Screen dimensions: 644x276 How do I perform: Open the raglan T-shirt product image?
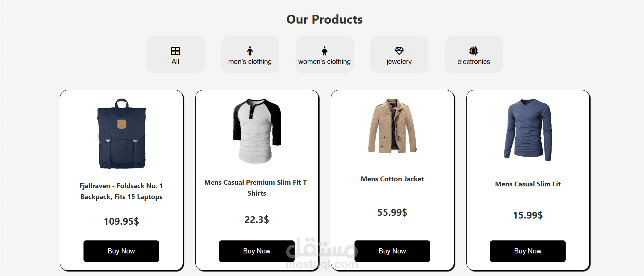click(x=257, y=131)
